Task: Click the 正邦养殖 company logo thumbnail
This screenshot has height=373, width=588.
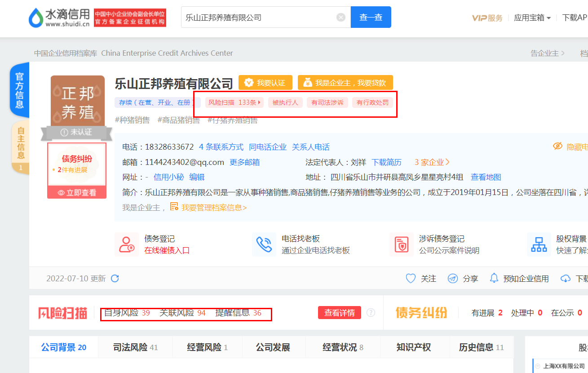Action: (78, 102)
